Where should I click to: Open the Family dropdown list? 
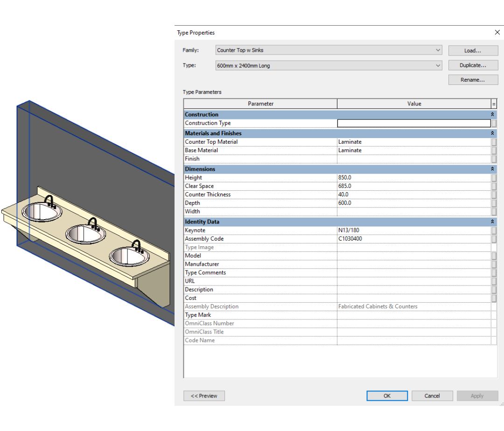(438, 50)
